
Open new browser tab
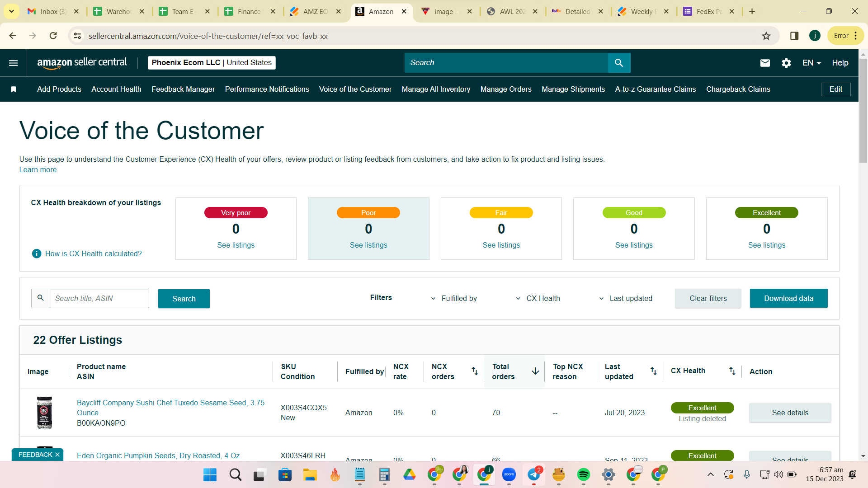752,11
